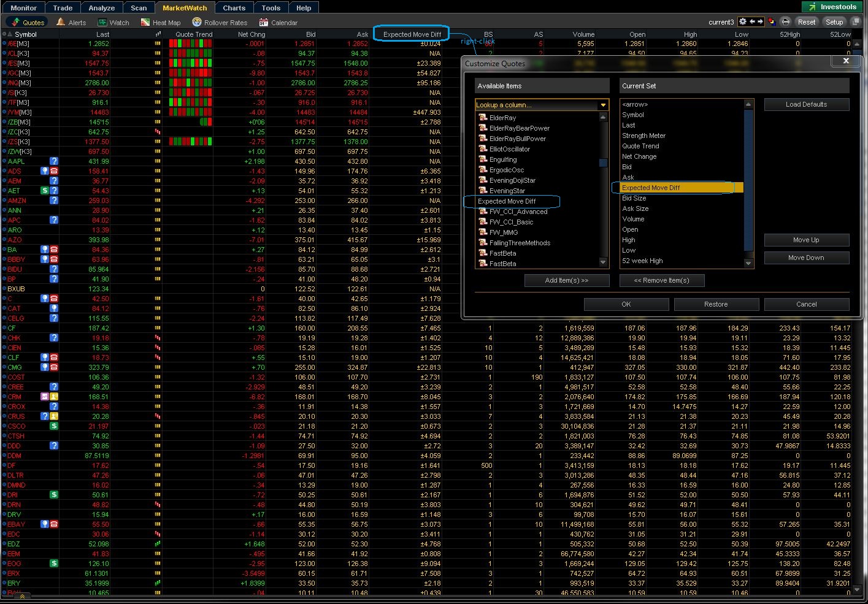
Task: Click the Quote Trend column header
Action: [194, 34]
